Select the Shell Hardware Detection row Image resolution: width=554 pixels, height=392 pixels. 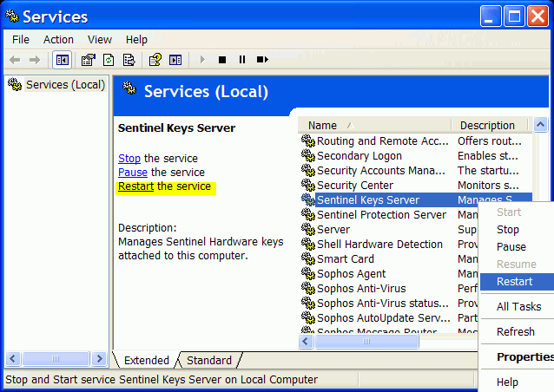pos(389,245)
